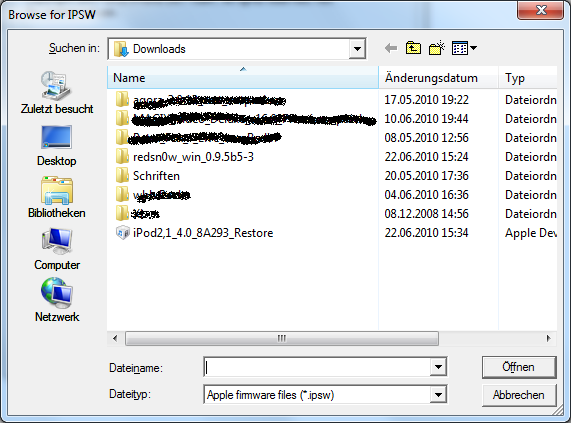
Task: Expand the Suchen in Downloads dropdown
Action: tap(357, 49)
